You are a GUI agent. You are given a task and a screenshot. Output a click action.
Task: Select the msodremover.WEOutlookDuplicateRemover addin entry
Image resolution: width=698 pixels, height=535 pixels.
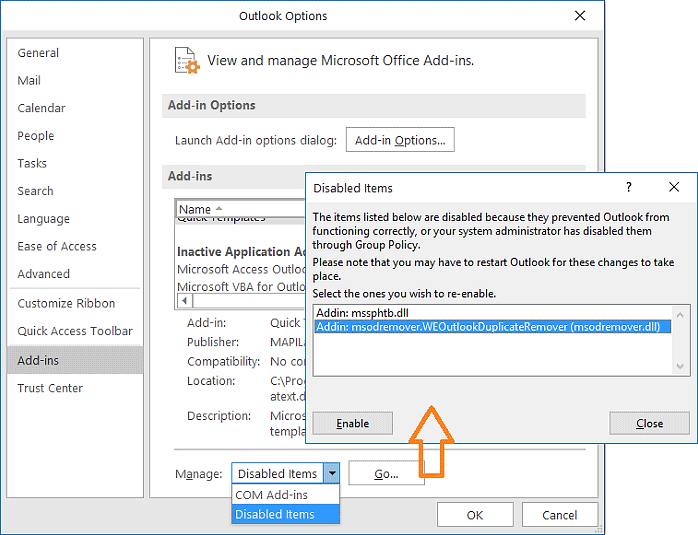click(x=493, y=327)
